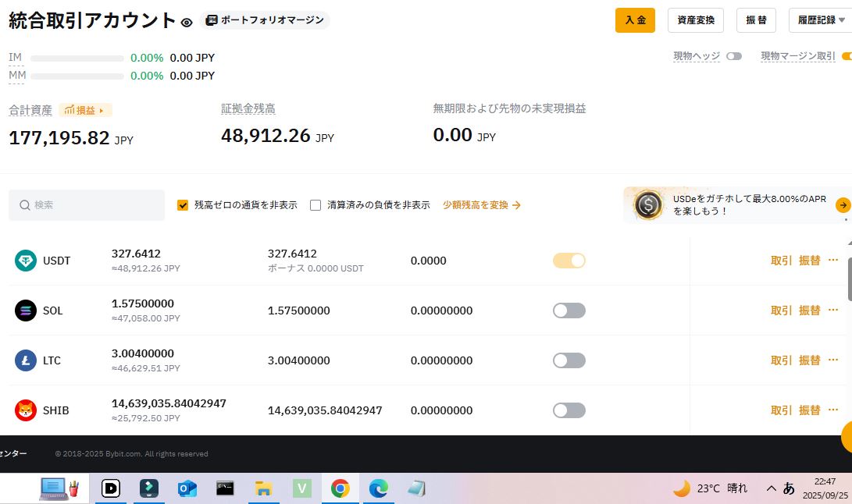Click the 入金 deposit button
The height and width of the screenshot is (504, 852).
click(x=635, y=20)
